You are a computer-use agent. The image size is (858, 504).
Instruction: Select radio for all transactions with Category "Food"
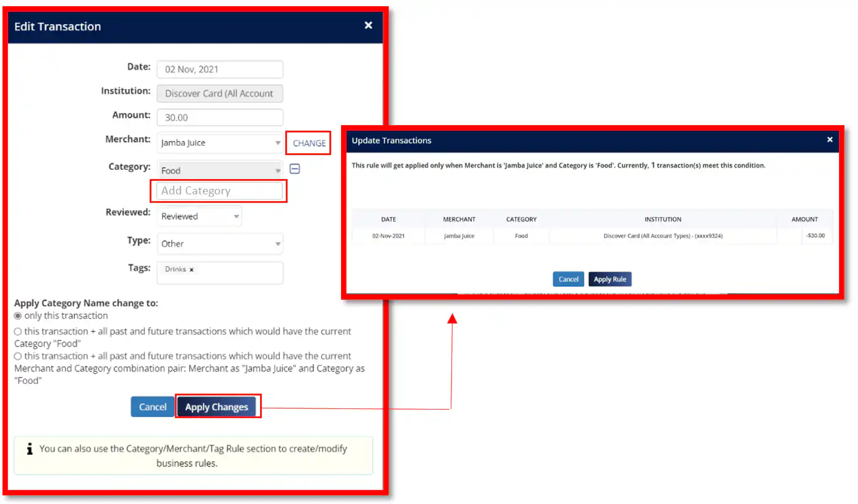tap(18, 331)
